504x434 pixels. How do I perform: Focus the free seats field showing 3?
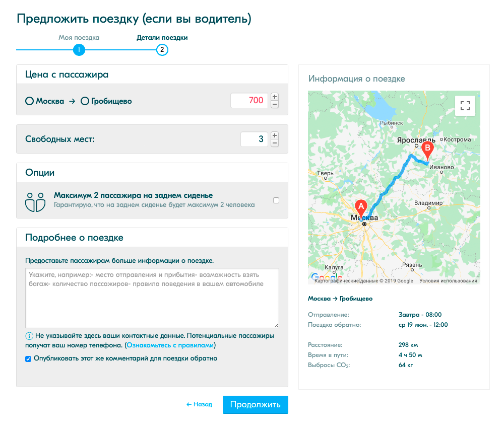point(254,139)
